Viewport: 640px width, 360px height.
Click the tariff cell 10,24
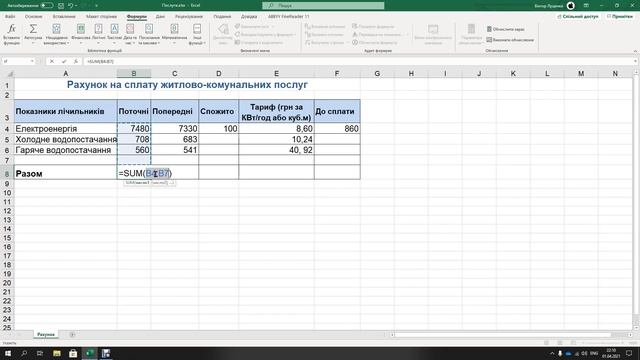(276, 139)
